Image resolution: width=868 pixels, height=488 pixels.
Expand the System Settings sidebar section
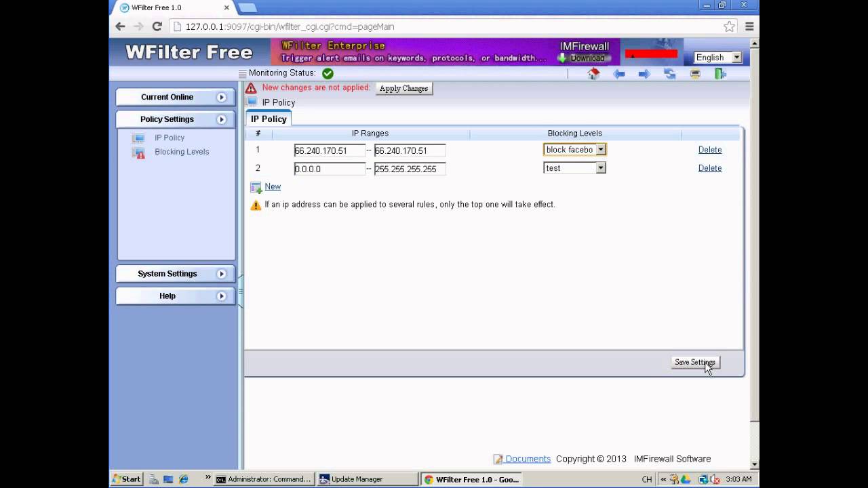click(176, 274)
